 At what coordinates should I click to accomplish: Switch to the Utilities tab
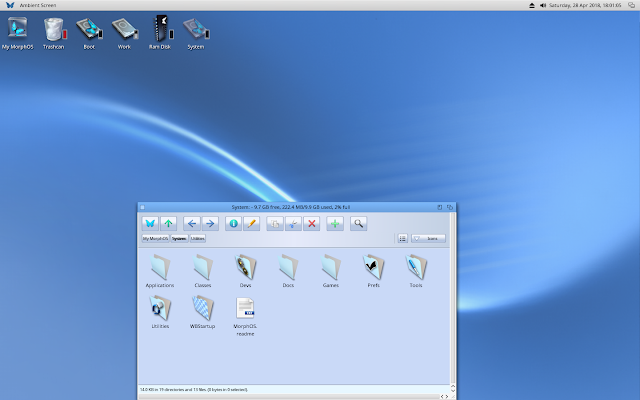pyautogui.click(x=197, y=239)
